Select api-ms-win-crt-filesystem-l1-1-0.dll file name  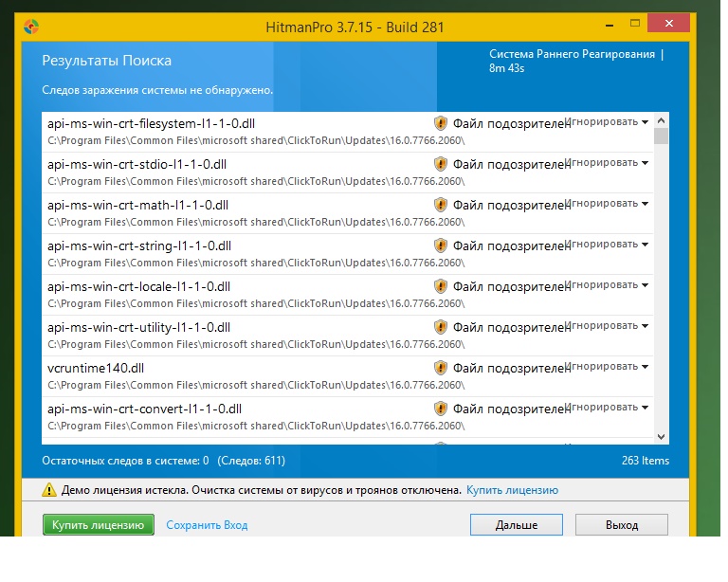point(151,123)
